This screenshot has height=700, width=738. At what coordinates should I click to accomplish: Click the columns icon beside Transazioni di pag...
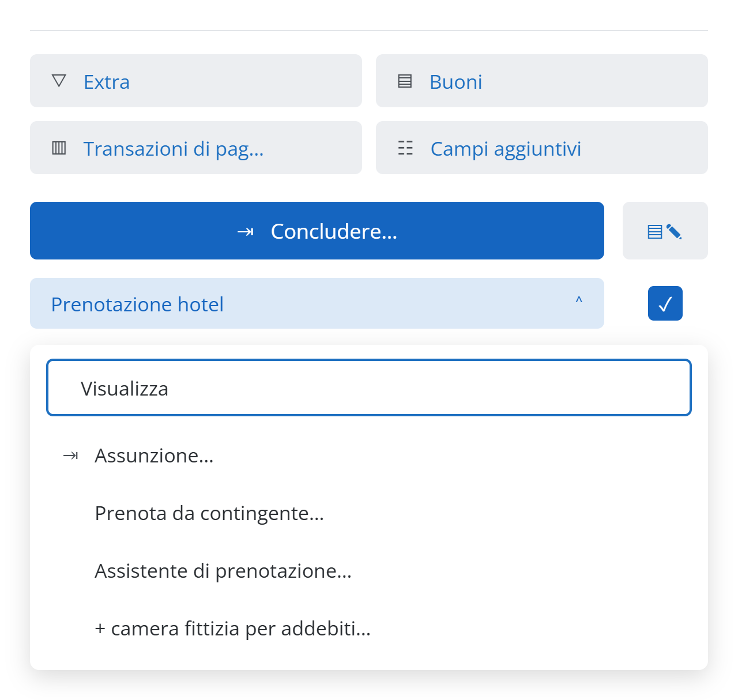point(59,148)
